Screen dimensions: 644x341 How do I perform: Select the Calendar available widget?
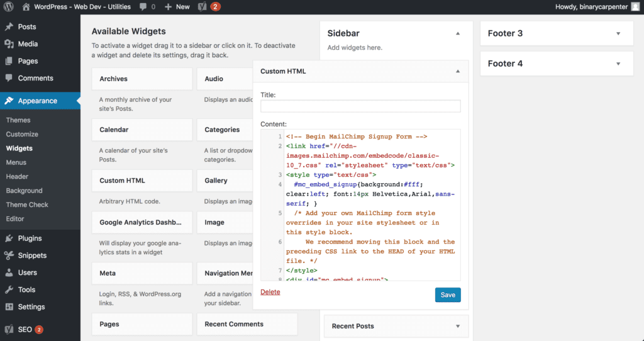[x=142, y=130]
